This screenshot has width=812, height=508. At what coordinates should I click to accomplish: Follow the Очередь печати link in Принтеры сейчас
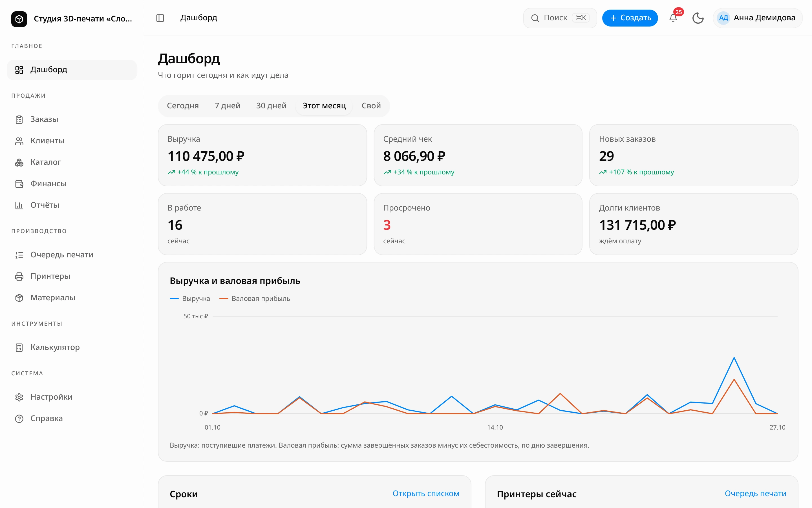click(x=755, y=493)
